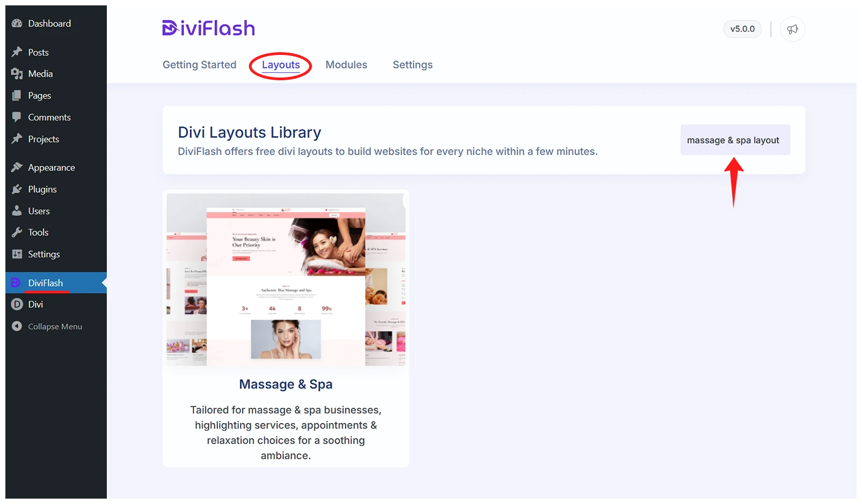This screenshot has height=504, width=862.
Task: Open Pages in the sidebar menu
Action: click(39, 96)
